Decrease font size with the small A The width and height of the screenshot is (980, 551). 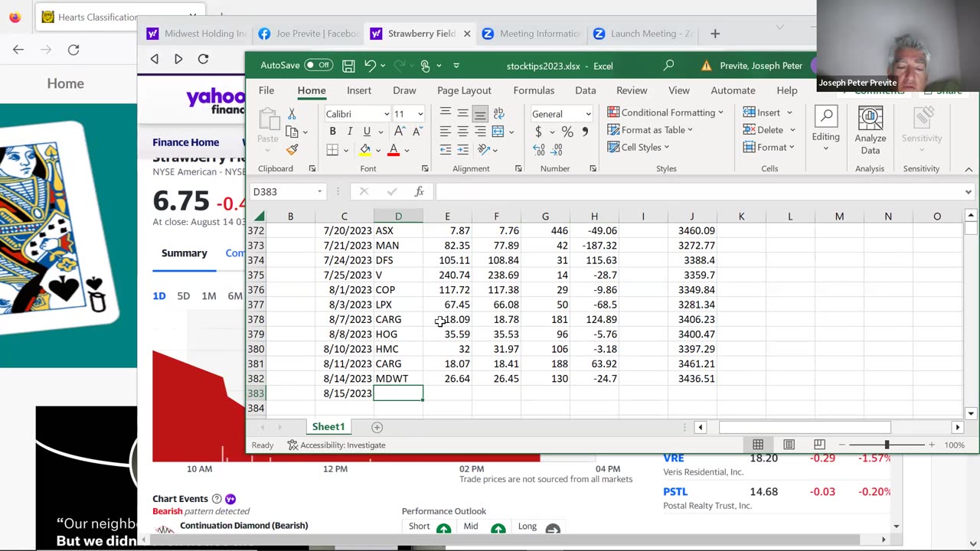tap(417, 132)
